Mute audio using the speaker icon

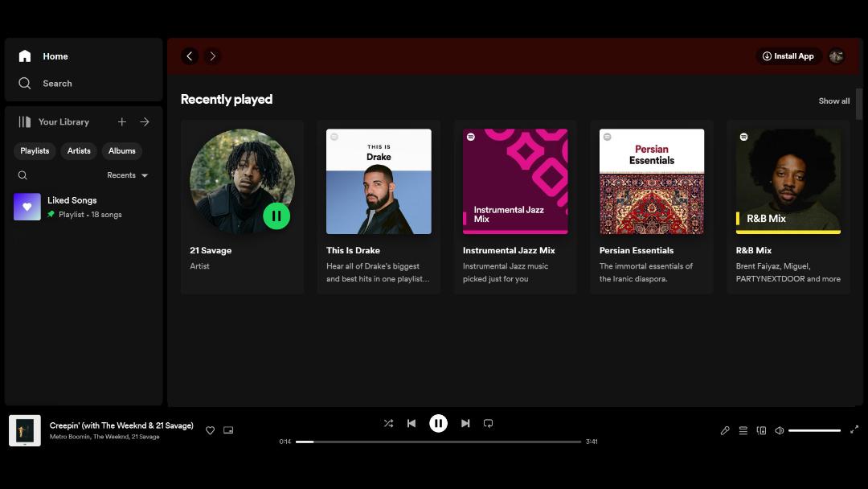pos(779,430)
